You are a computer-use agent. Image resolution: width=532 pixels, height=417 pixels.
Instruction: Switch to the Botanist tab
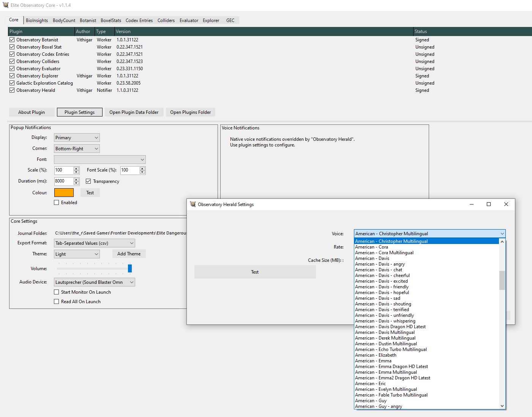(x=88, y=20)
